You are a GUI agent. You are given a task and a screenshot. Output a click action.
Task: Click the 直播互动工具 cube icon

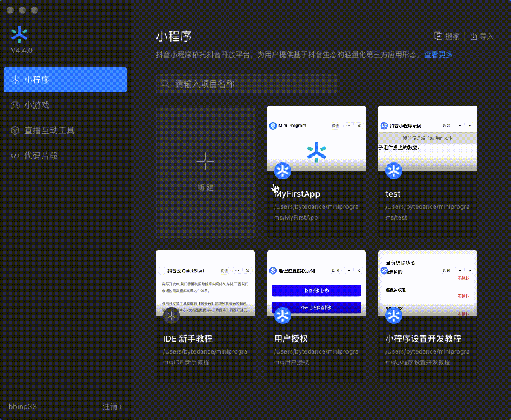15,130
